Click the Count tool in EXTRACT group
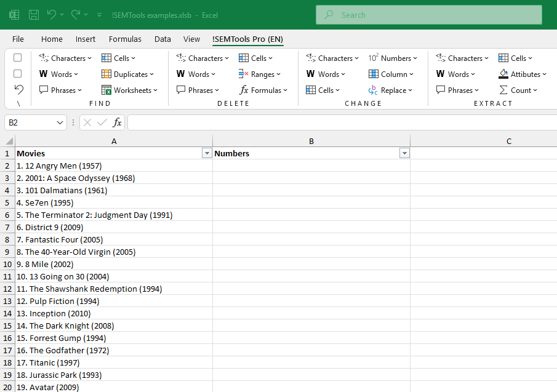Screen dimensions: 557x392 [x=519, y=90]
